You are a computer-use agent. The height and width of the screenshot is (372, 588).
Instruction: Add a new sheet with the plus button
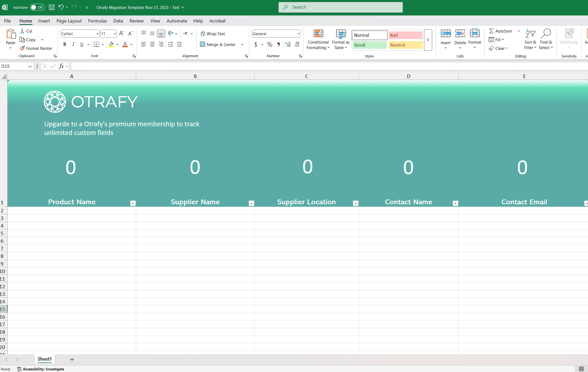point(72,360)
